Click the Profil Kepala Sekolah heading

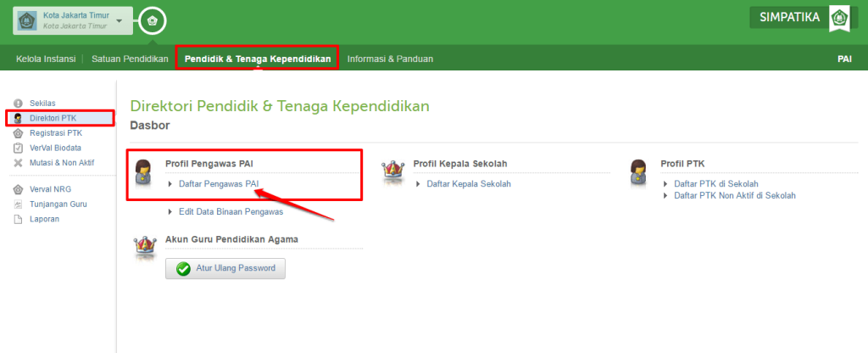tap(460, 164)
